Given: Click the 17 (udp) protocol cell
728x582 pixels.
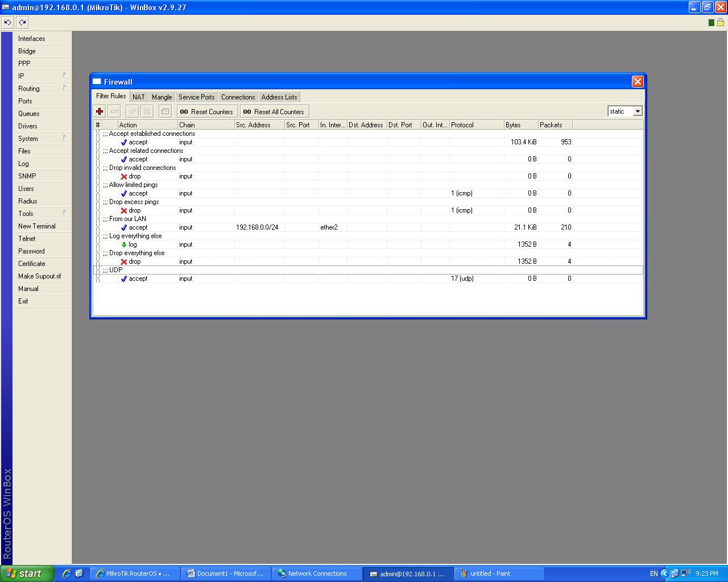Looking at the screenshot, I should click(477, 278).
